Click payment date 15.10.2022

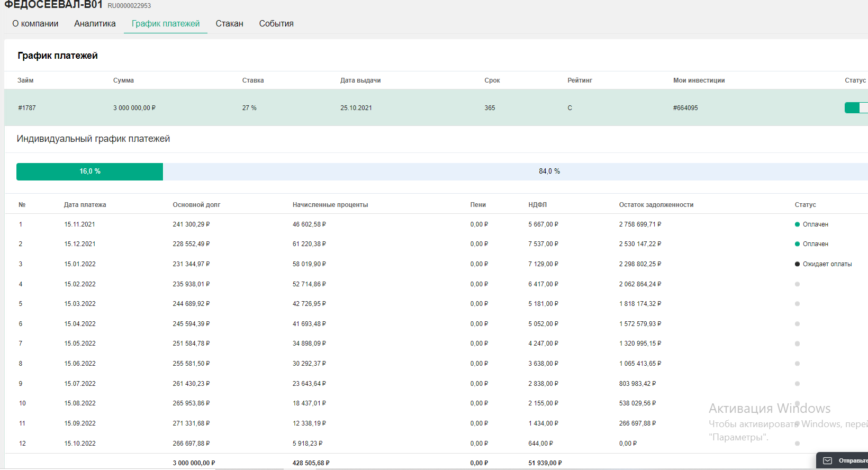click(x=80, y=444)
